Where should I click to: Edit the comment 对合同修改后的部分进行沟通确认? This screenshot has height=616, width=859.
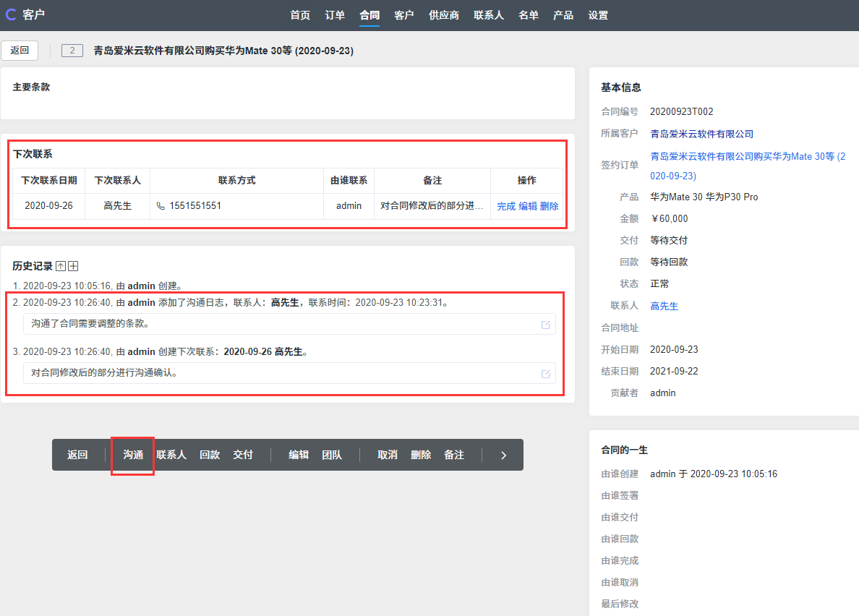point(545,374)
